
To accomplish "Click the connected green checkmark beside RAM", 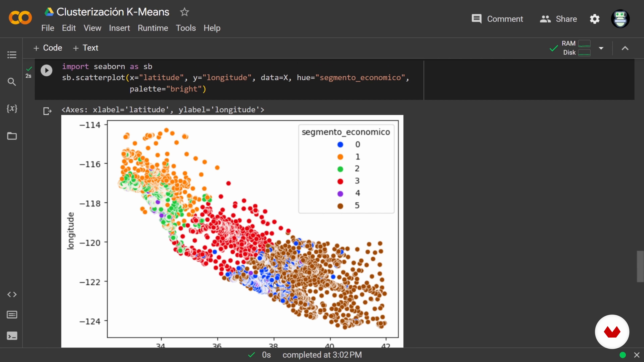I will click(554, 48).
